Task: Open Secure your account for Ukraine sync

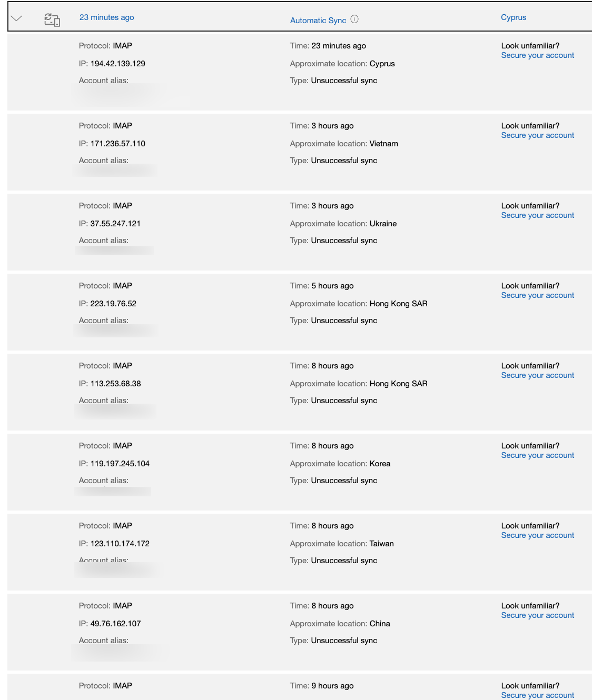Action: (x=537, y=215)
